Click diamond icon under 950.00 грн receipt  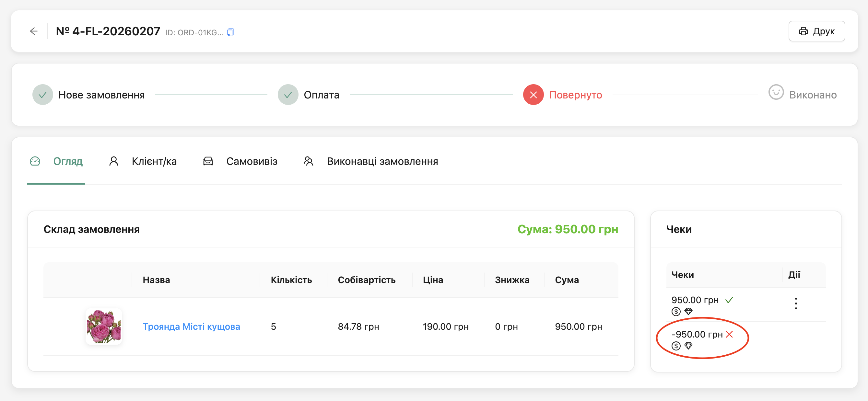(688, 312)
